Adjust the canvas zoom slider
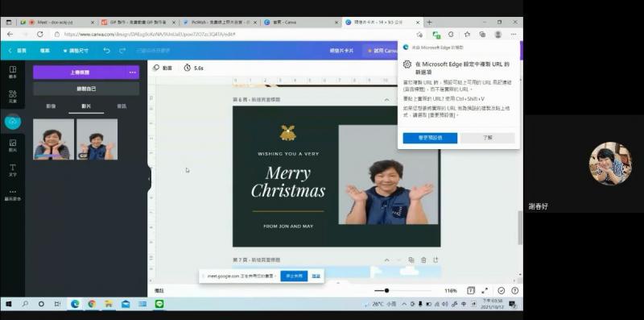This screenshot has width=644, height=320. [386, 290]
